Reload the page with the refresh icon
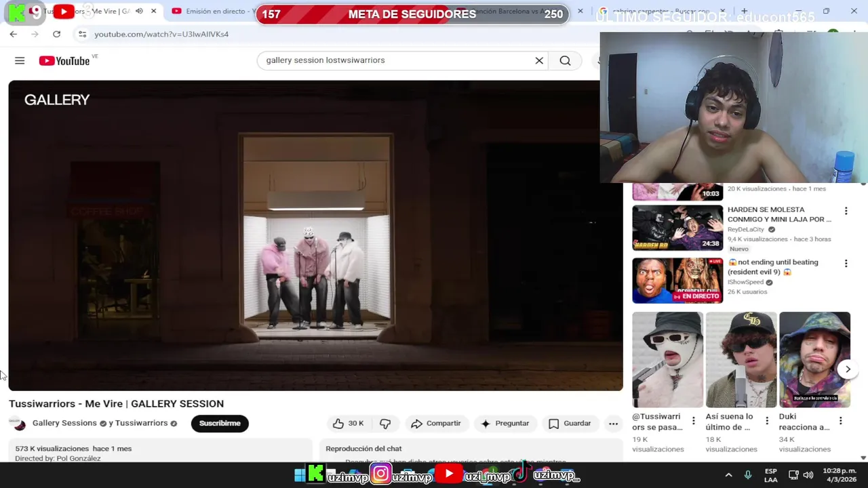The width and height of the screenshot is (868, 488). click(x=56, y=34)
